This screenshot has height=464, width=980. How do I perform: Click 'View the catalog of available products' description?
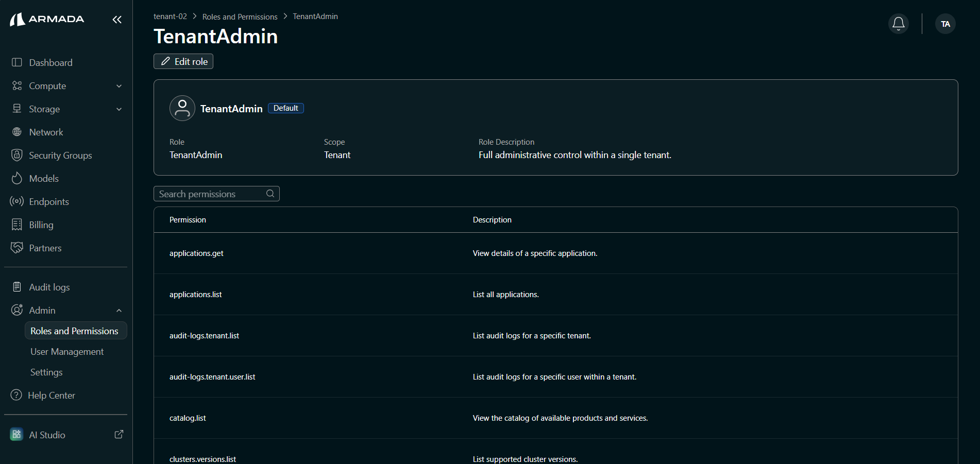tap(560, 418)
